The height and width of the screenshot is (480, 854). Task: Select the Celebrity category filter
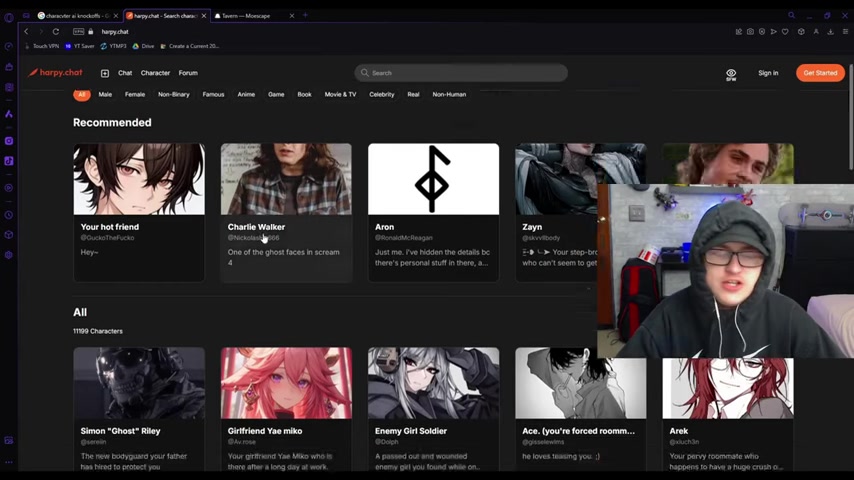tap(382, 94)
